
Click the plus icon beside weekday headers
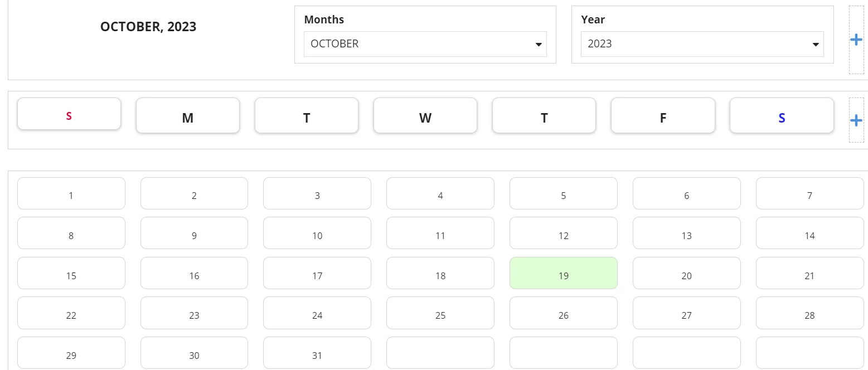pyautogui.click(x=856, y=120)
